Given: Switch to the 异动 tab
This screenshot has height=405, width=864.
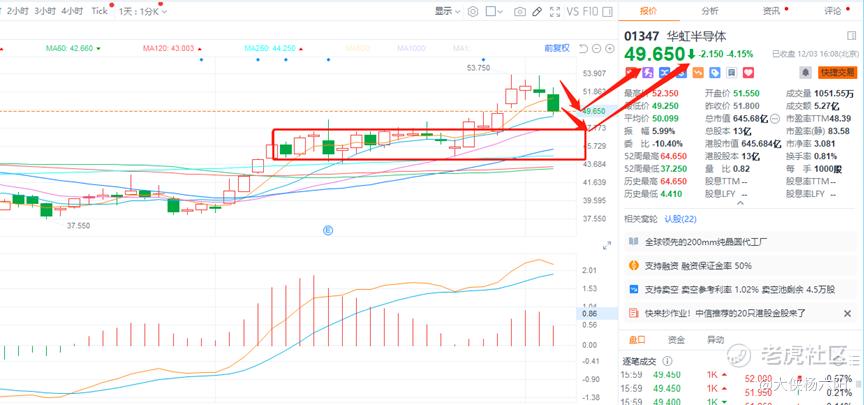Looking at the screenshot, I should tap(715, 339).
